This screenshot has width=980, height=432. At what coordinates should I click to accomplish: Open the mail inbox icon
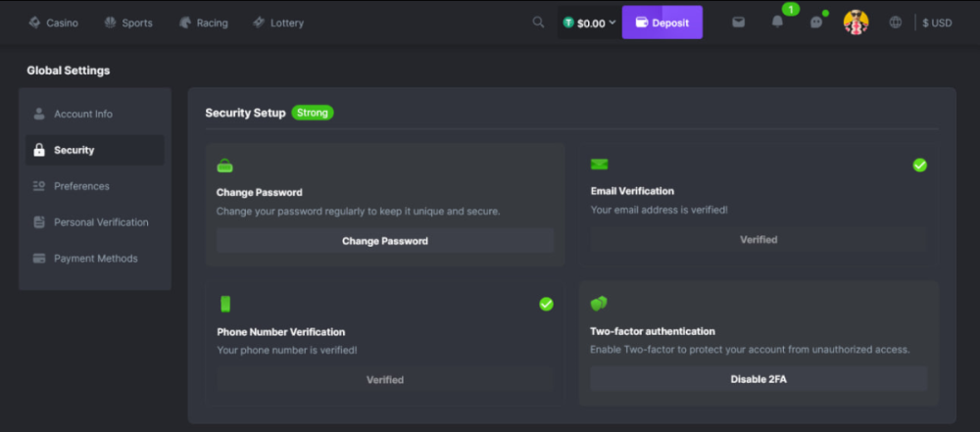point(739,23)
